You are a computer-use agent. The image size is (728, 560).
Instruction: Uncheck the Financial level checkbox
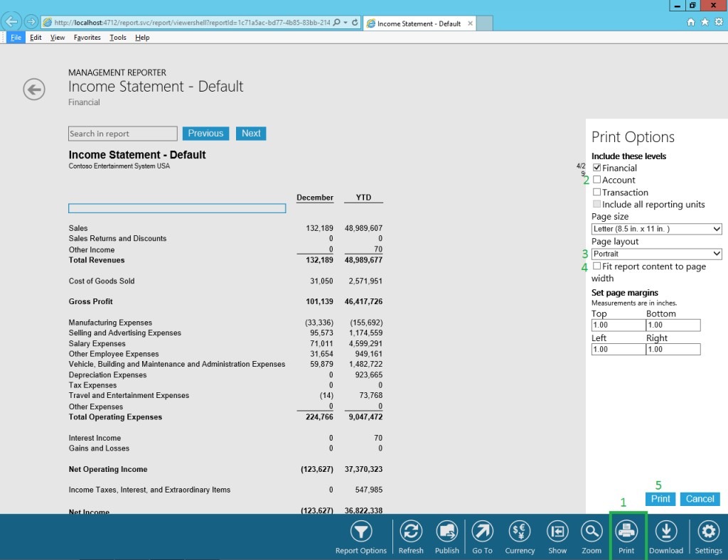click(596, 168)
